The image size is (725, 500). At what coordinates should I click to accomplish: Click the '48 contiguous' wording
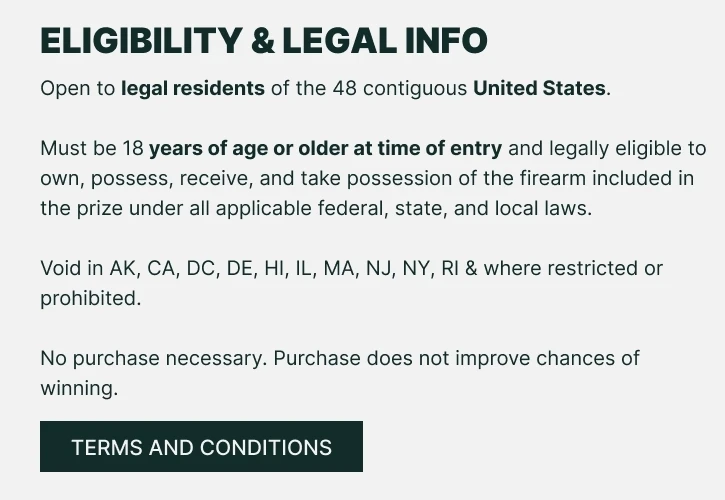tap(400, 88)
